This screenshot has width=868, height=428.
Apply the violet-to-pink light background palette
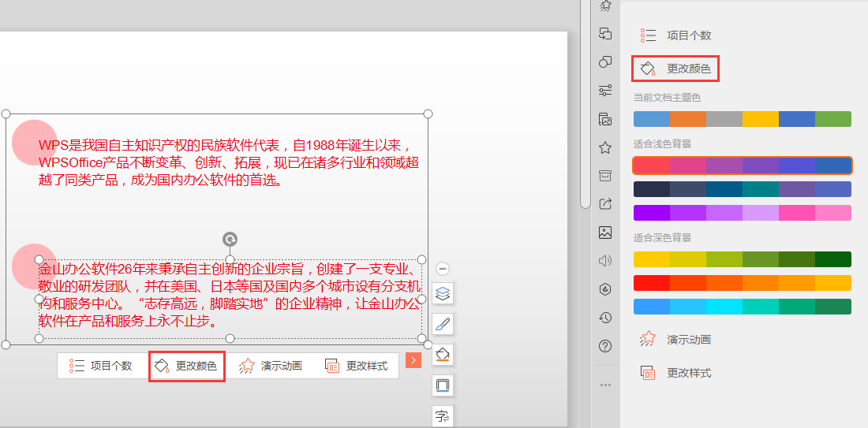[x=743, y=213]
